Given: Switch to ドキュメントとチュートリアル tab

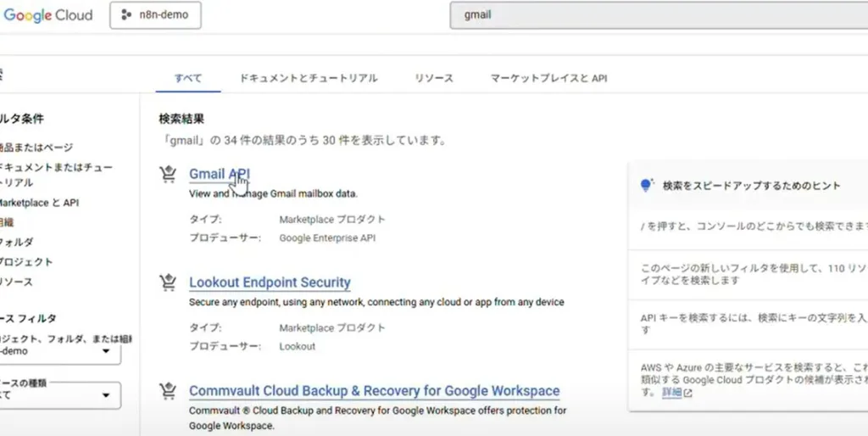Looking at the screenshot, I should click(x=309, y=78).
